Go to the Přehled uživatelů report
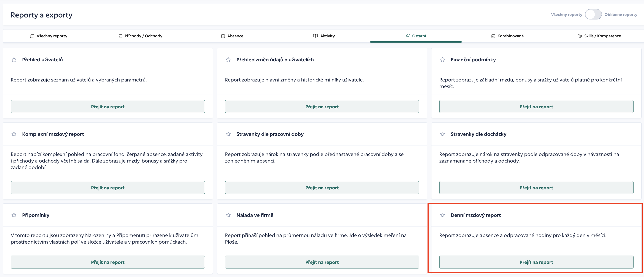This screenshot has width=644, height=277. click(x=108, y=107)
